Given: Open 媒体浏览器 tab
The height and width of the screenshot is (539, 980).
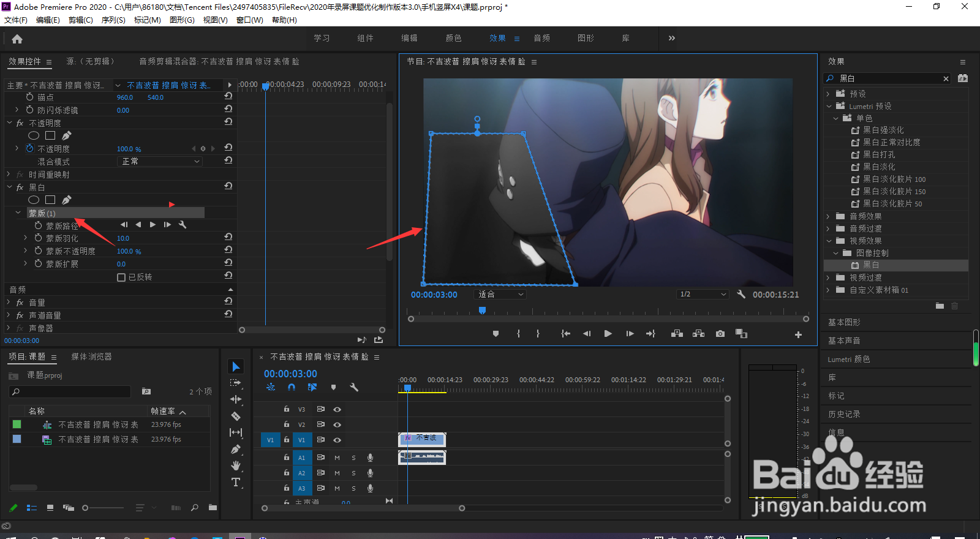Looking at the screenshot, I should point(91,356).
